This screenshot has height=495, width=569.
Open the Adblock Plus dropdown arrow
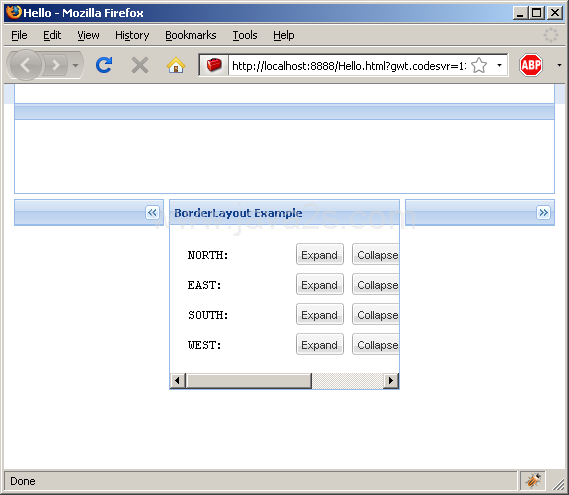click(x=559, y=65)
